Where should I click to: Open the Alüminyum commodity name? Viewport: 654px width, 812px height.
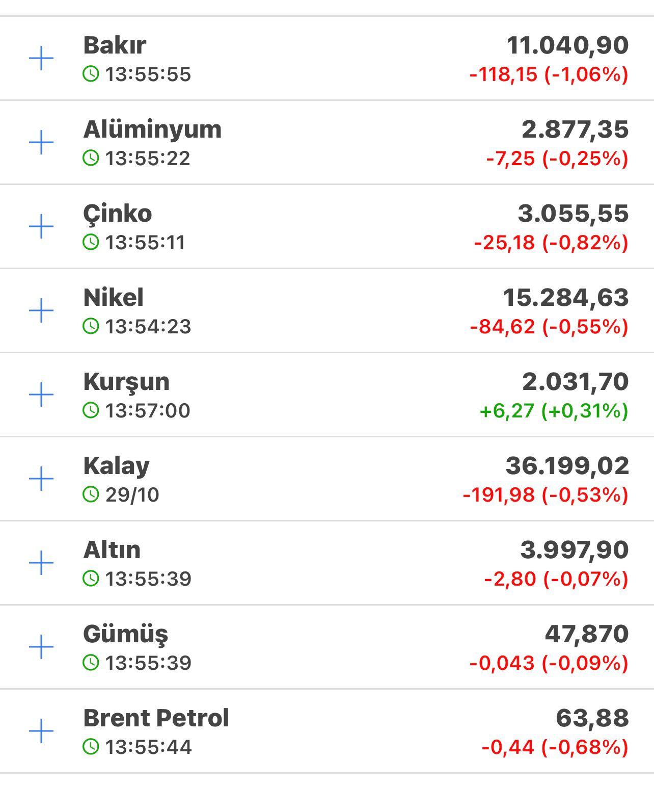click(152, 129)
